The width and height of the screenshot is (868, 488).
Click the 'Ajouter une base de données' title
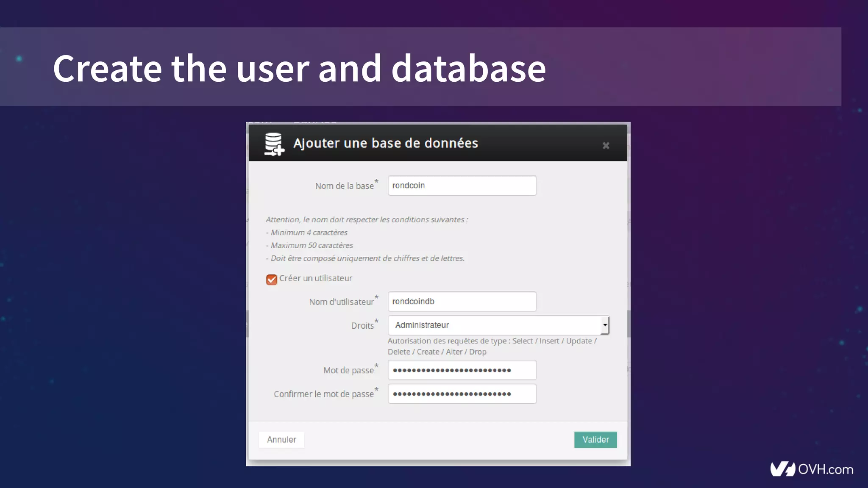pos(386,143)
